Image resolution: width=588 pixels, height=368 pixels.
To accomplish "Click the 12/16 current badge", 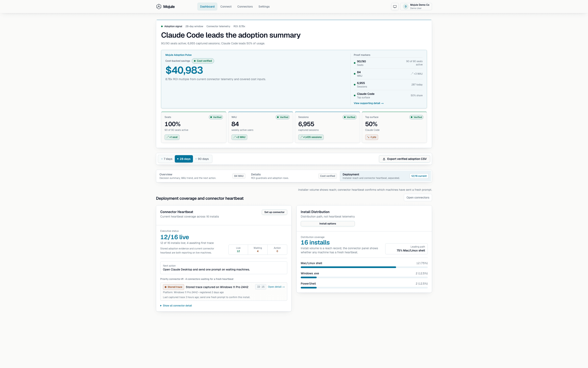I will click(x=419, y=176).
